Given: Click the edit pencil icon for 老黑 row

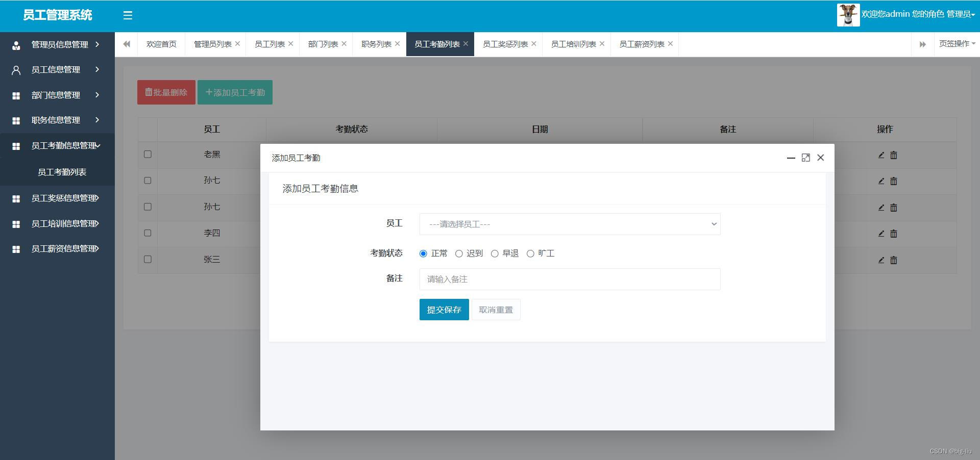Looking at the screenshot, I should pos(881,155).
